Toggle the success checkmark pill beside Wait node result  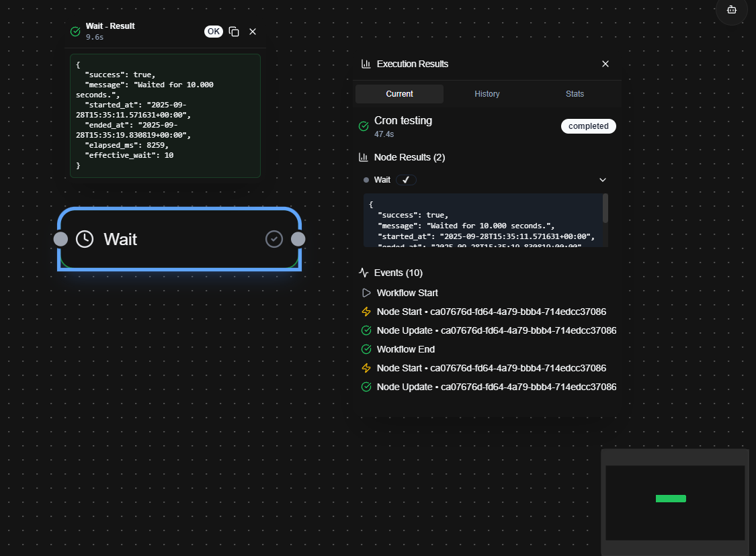[x=406, y=179]
